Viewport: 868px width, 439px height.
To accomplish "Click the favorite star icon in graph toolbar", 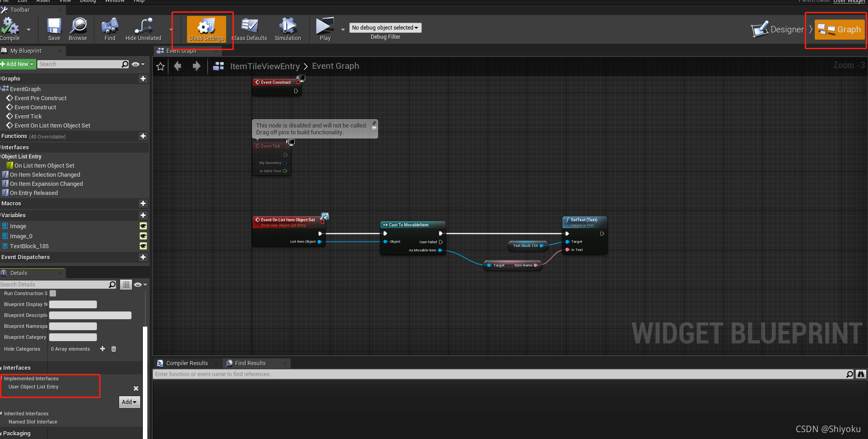I will pyautogui.click(x=160, y=66).
